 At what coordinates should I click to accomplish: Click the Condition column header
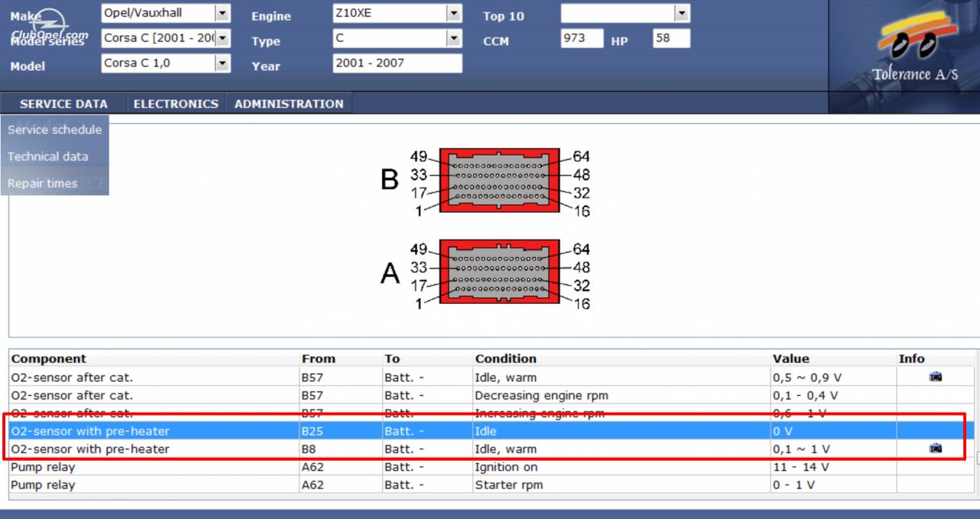506,359
